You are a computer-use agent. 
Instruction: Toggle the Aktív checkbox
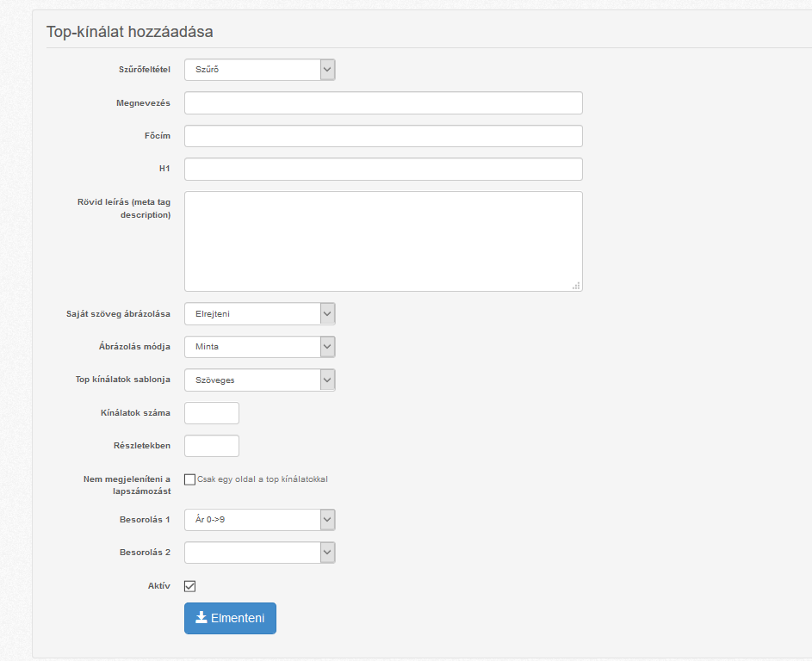(190, 586)
